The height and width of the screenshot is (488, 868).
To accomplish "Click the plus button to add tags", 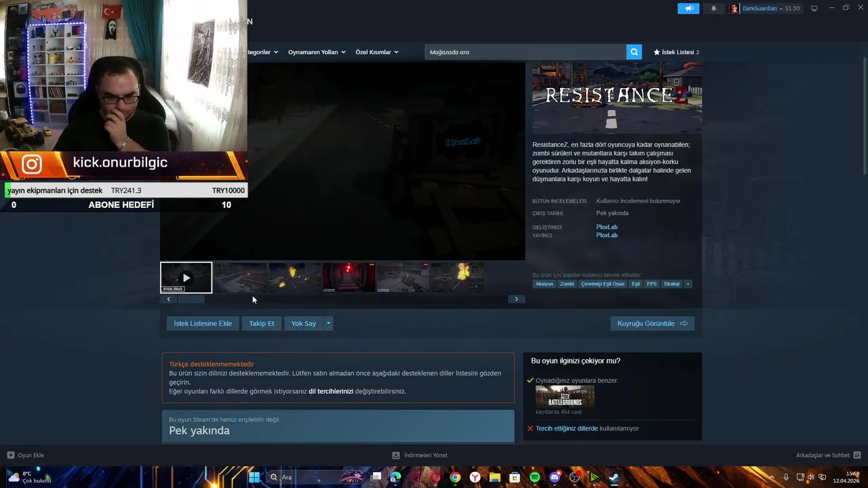I will (x=688, y=284).
